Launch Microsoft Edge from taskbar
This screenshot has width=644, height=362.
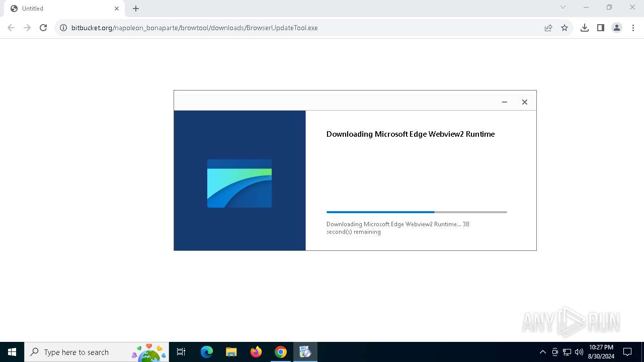pos(207,352)
